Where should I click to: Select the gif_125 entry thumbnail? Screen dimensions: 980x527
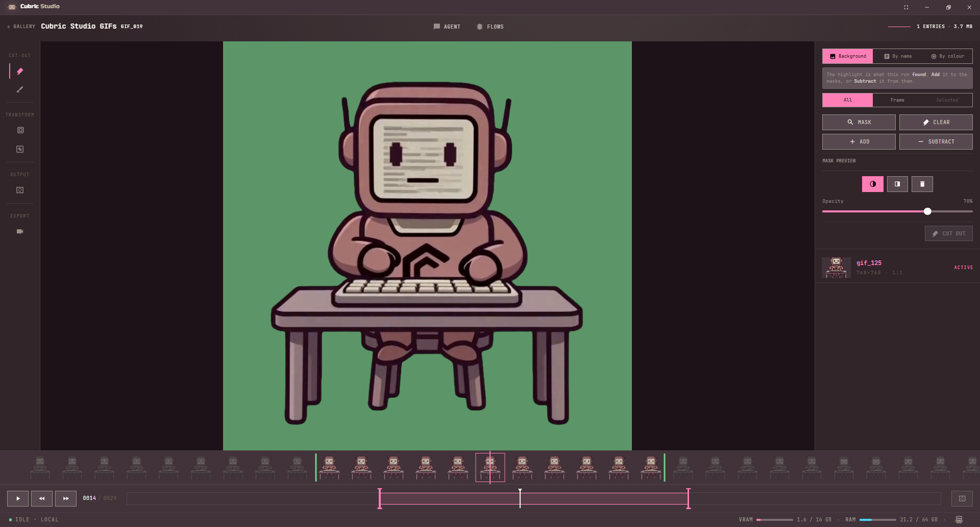point(836,268)
